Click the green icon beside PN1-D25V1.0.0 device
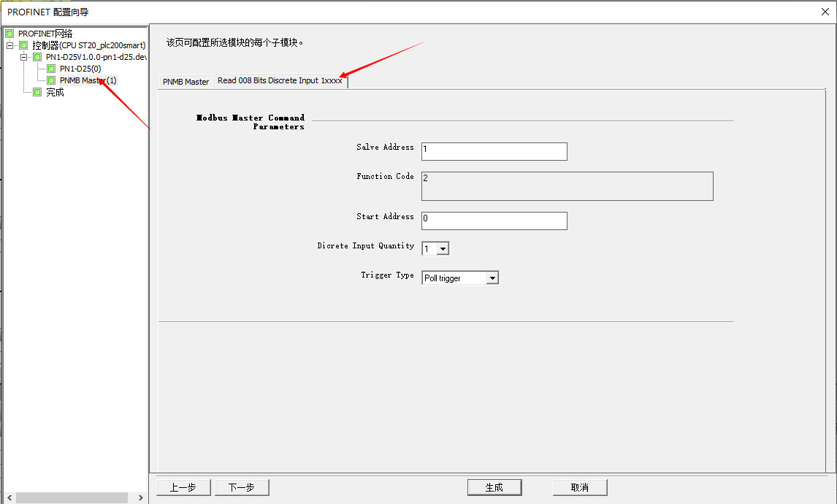Image resolution: width=837 pixels, height=504 pixels. 37,57
